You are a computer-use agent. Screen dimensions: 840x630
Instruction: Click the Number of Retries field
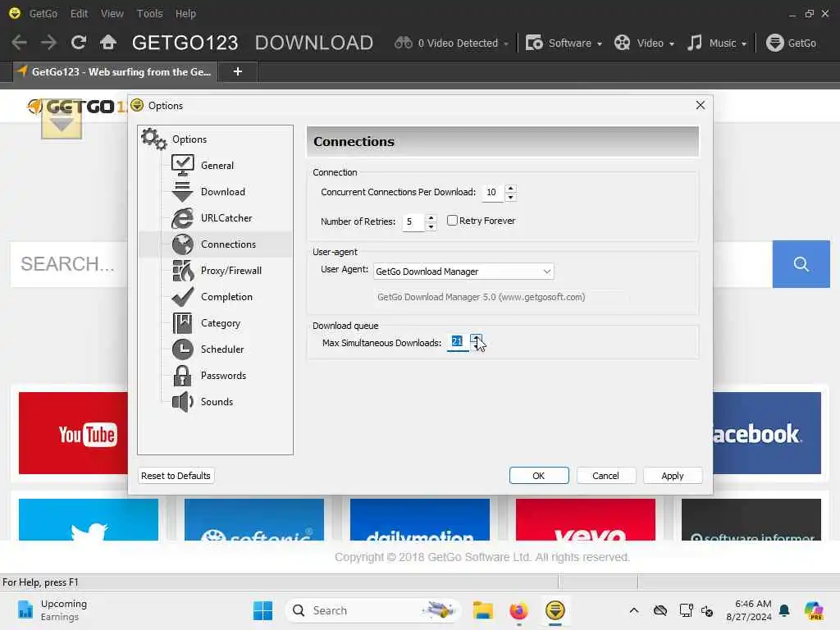pos(413,221)
